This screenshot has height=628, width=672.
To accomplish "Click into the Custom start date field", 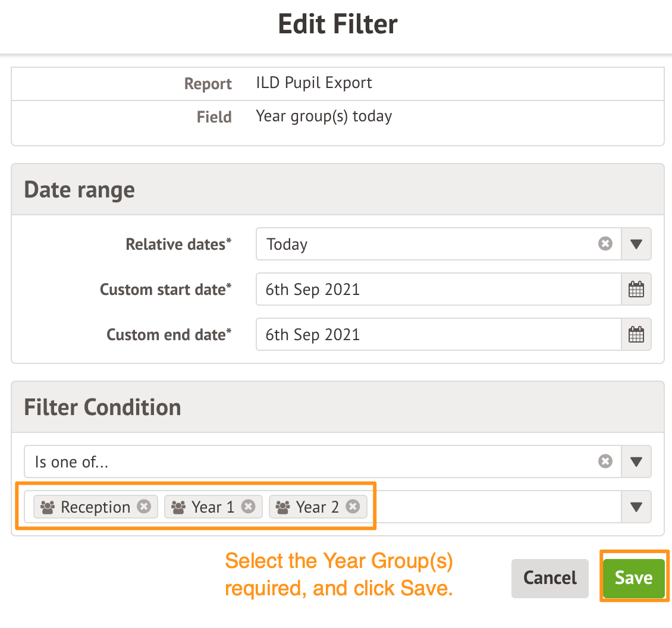I will [x=438, y=290].
